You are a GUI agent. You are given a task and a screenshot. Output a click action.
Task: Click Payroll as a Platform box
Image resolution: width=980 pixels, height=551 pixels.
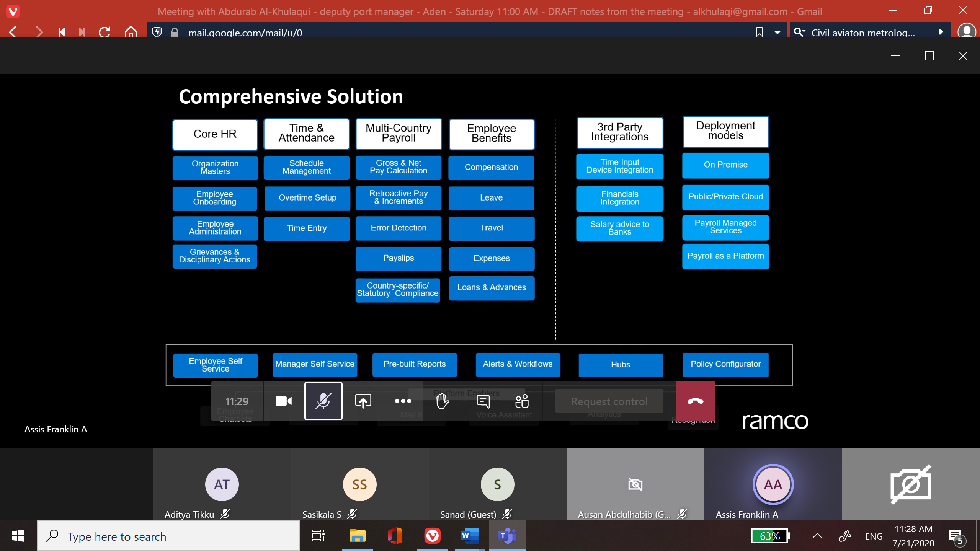726,256
